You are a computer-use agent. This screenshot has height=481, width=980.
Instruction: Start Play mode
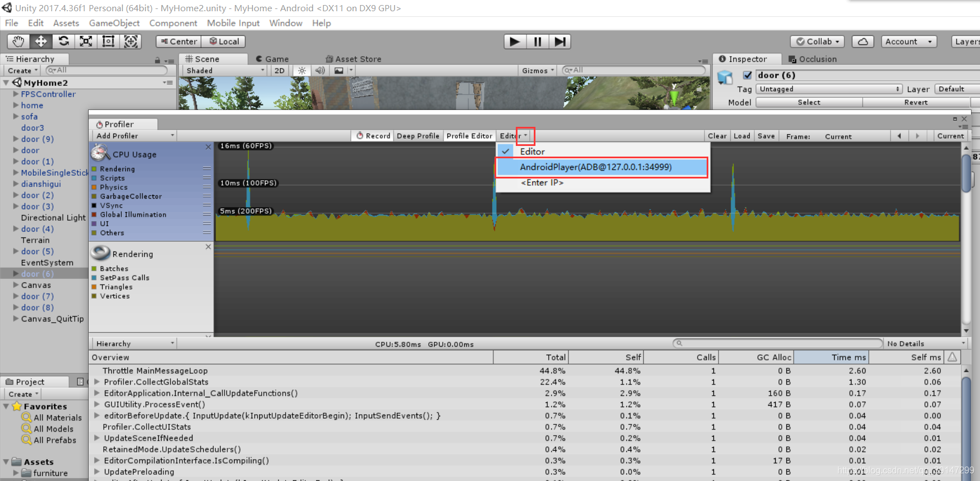pos(515,42)
